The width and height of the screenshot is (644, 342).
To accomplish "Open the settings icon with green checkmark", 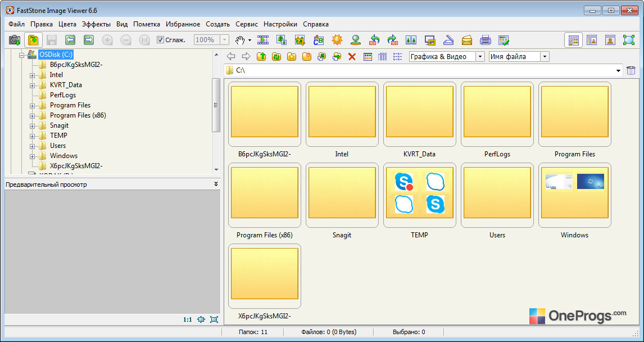I will click(504, 40).
